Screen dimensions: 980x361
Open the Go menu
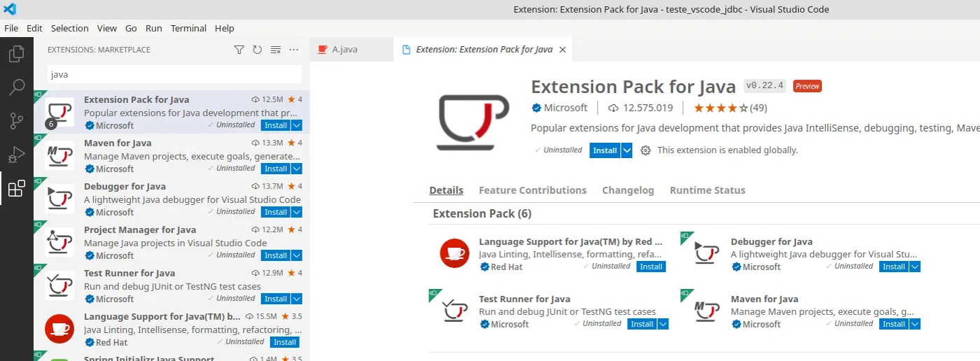point(131,29)
